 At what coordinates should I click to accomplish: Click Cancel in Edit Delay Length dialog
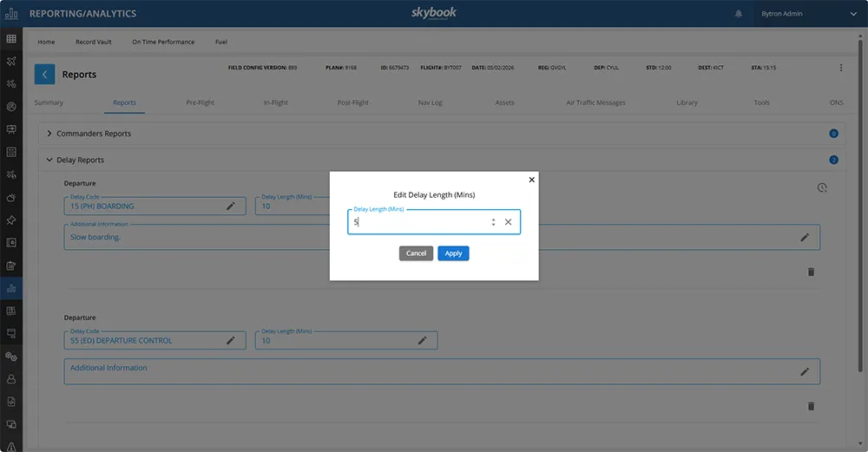(416, 253)
